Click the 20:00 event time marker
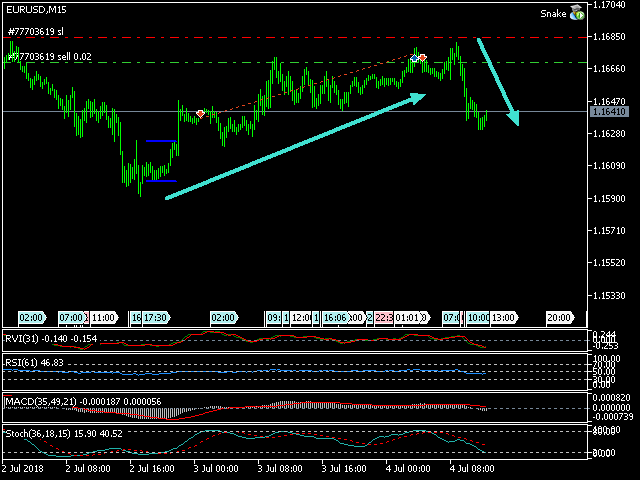Viewport: 640px width, 480px height. point(560,318)
